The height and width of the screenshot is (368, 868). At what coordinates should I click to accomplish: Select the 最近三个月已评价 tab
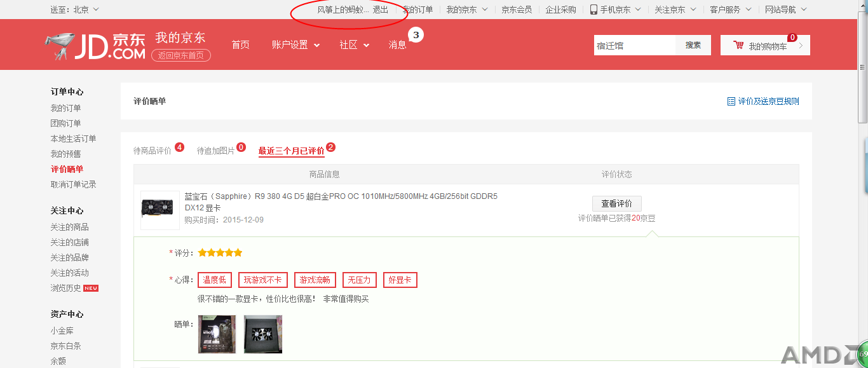(291, 151)
